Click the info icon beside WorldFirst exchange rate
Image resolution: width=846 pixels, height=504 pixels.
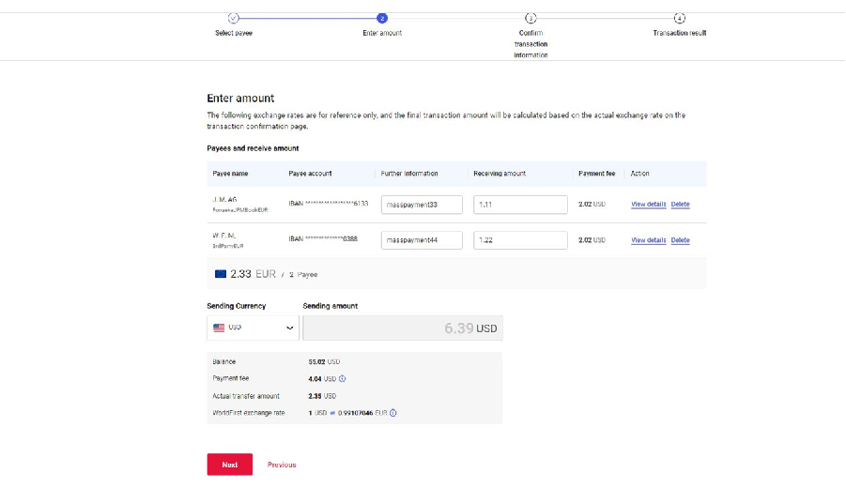[x=392, y=413]
